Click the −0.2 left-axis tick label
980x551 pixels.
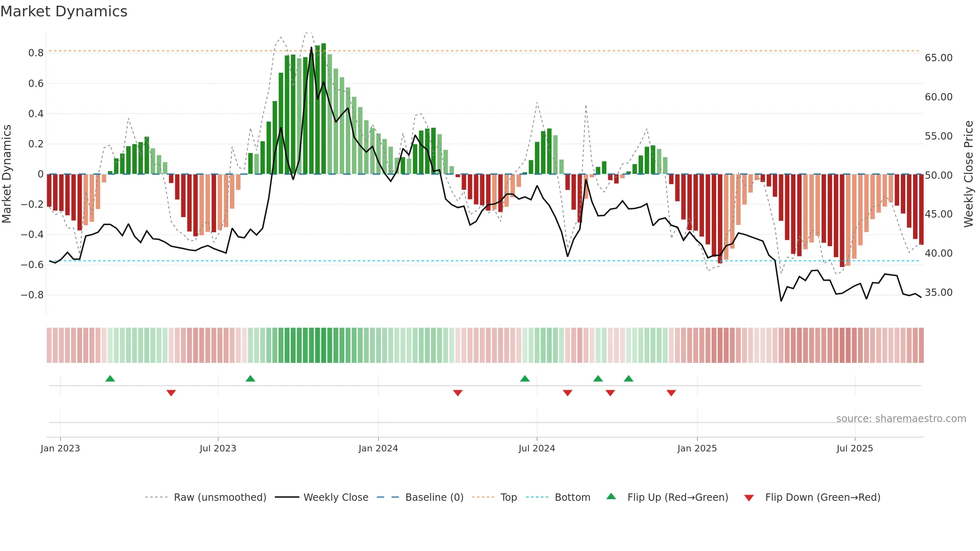[x=32, y=204]
